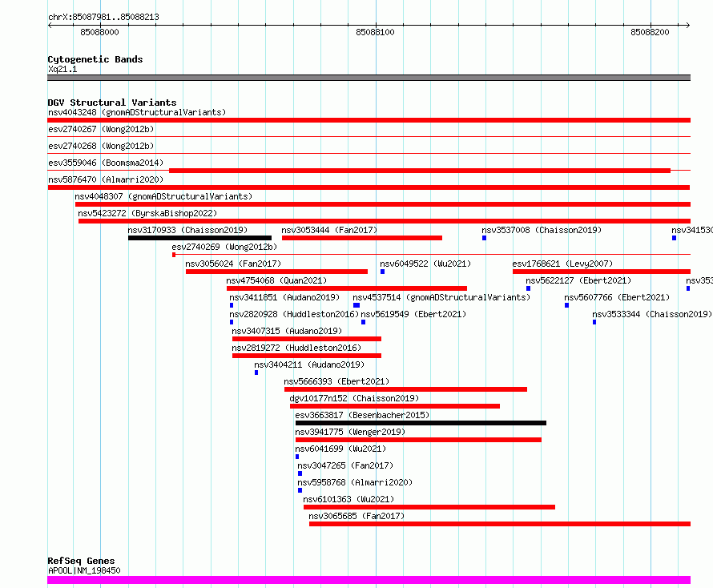
Task: Click blue marker for nsv5958768 (Almarri2020)
Action: tap(300, 490)
